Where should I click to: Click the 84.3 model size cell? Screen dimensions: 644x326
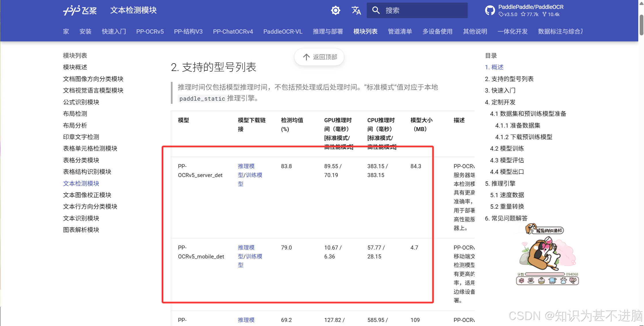coord(416,166)
